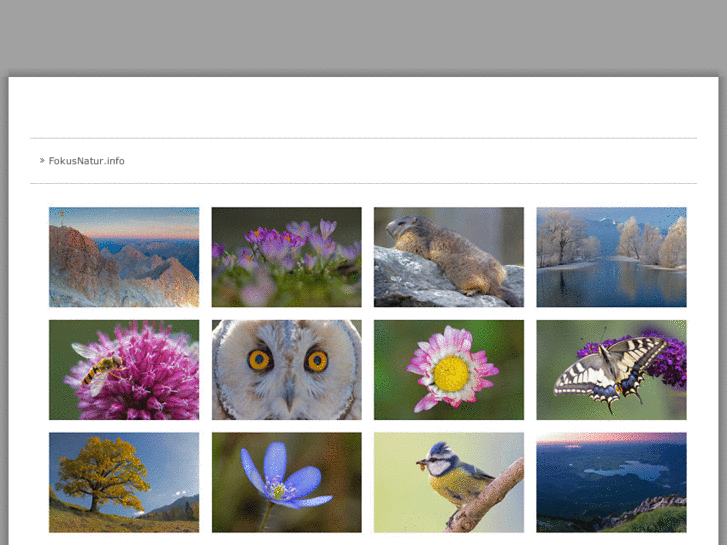Open the yellow autumn tree thumbnail
Image resolution: width=727 pixels, height=545 pixels.
coord(124,482)
